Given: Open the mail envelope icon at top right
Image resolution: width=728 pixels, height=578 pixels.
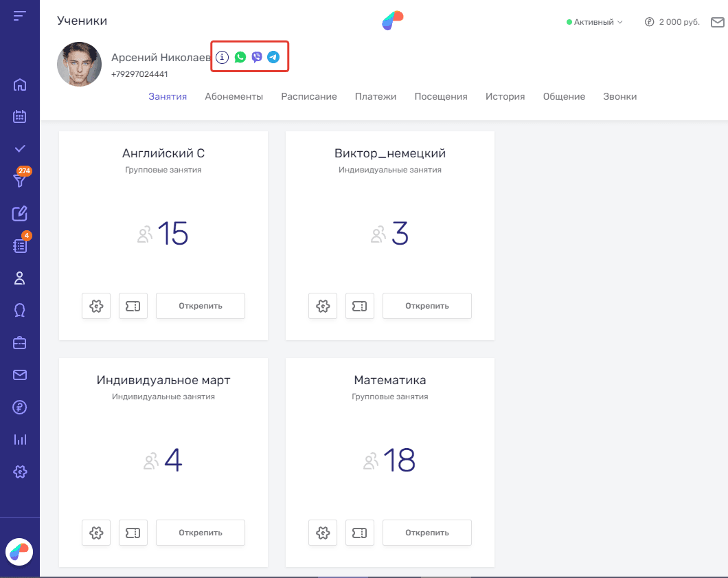Looking at the screenshot, I should [x=717, y=22].
